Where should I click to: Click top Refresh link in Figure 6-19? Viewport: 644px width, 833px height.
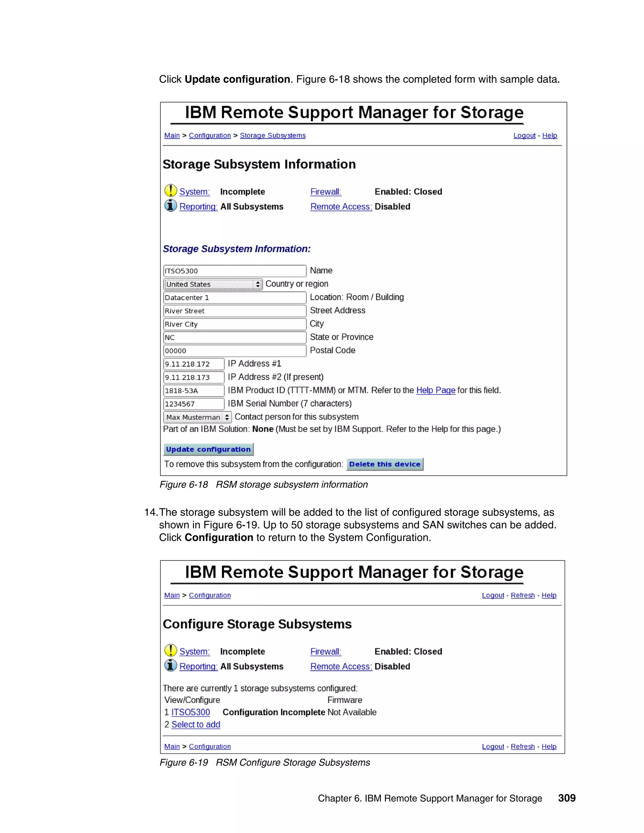coord(523,595)
